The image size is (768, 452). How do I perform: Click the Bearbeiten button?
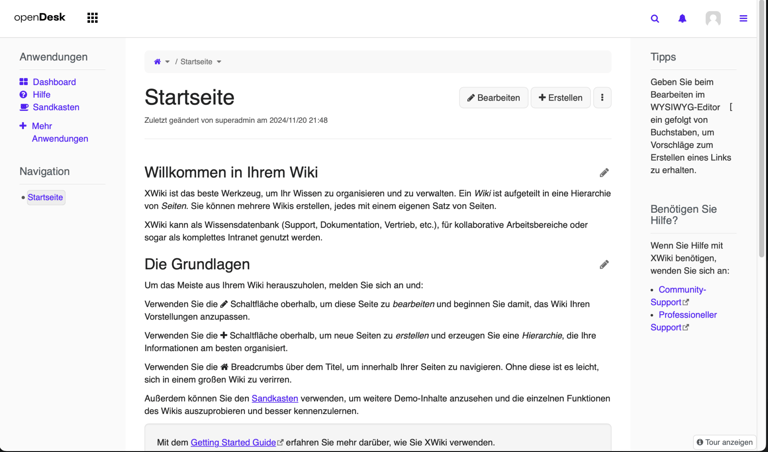tap(494, 97)
